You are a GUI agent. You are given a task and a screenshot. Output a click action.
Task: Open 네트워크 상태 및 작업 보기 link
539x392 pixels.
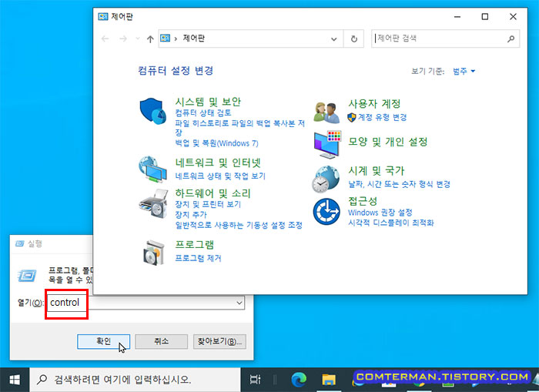220,176
